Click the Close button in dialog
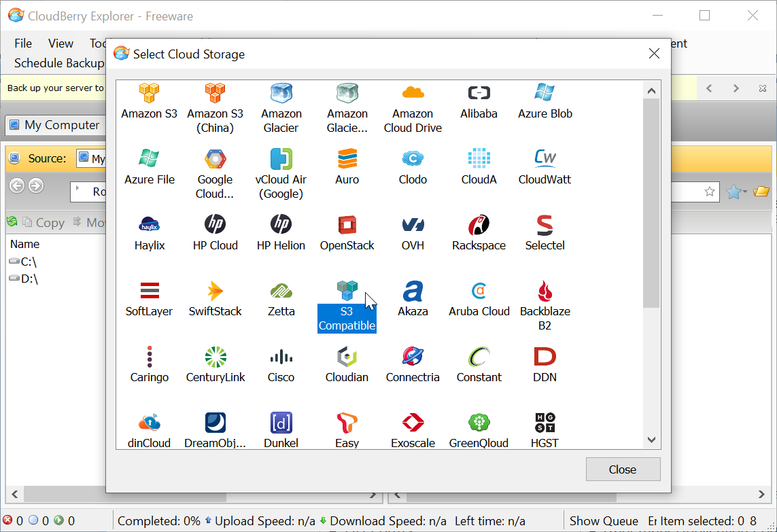The image size is (777, 532). pos(622,469)
